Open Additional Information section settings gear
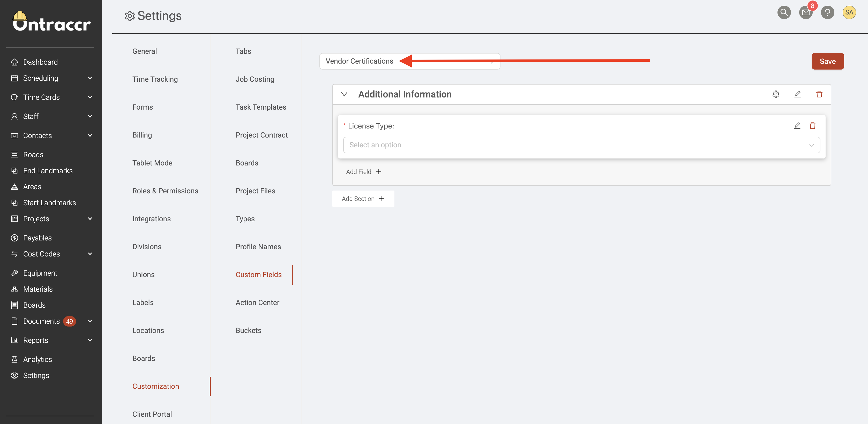Screen dimensions: 868x424 pos(776,94)
